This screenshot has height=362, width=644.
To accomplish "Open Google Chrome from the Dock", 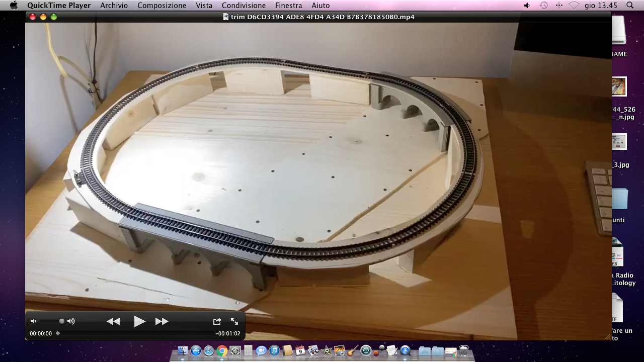I will point(222,350).
